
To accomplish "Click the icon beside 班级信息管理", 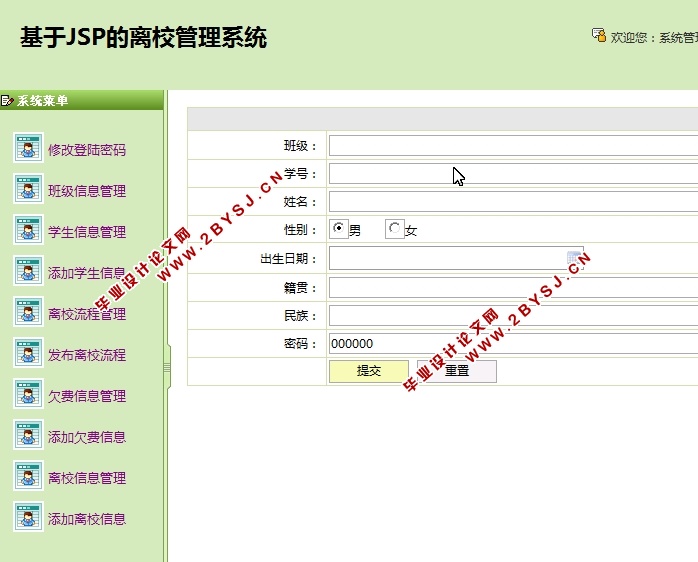I will coord(28,189).
